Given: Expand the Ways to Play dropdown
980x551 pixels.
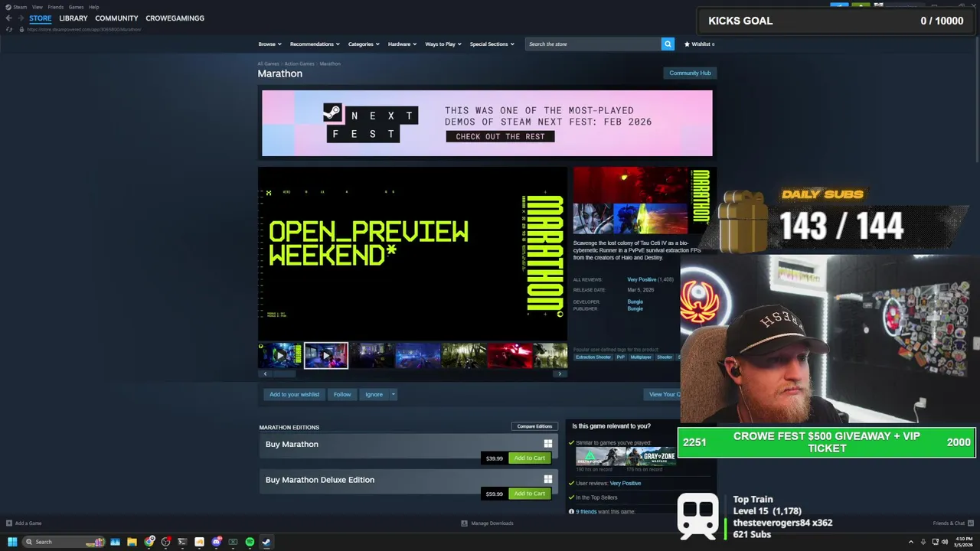Looking at the screenshot, I should [443, 44].
